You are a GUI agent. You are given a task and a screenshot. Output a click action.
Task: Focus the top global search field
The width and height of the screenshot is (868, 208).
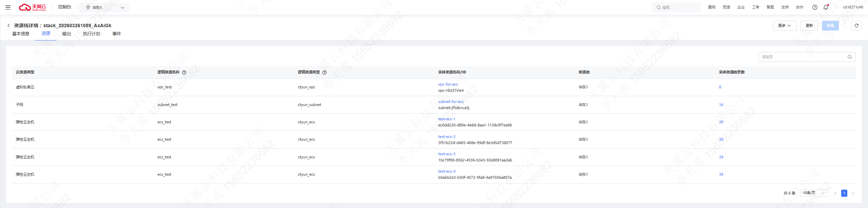coord(677,7)
